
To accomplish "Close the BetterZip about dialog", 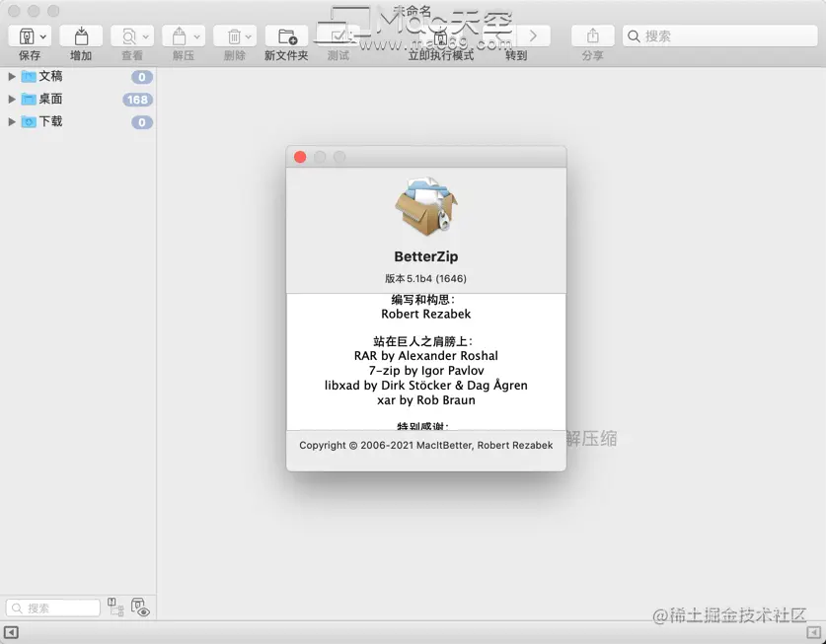I will coord(300,157).
